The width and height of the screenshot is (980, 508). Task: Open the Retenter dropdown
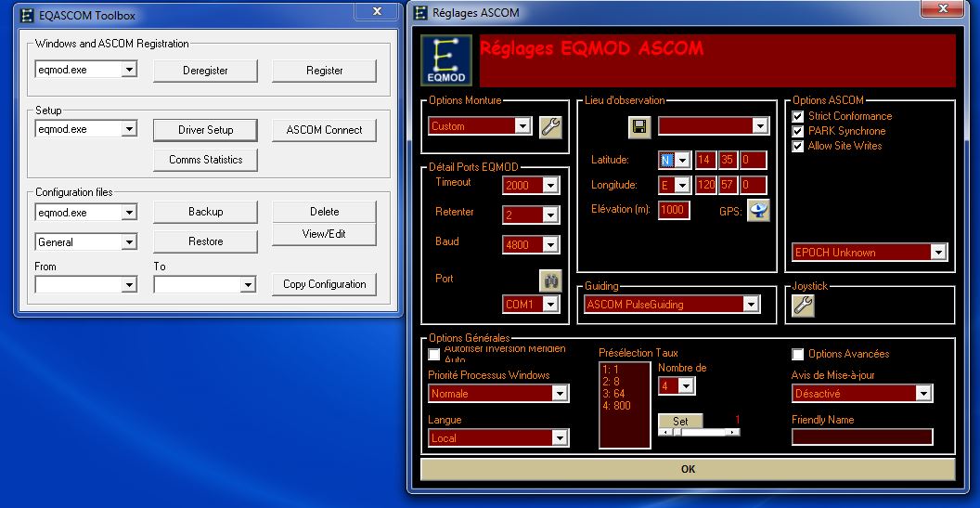coord(550,215)
